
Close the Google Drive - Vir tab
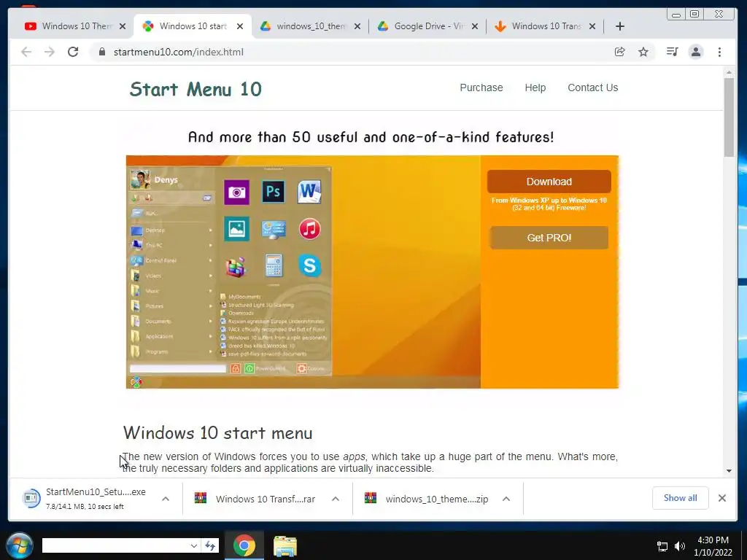[x=474, y=26]
